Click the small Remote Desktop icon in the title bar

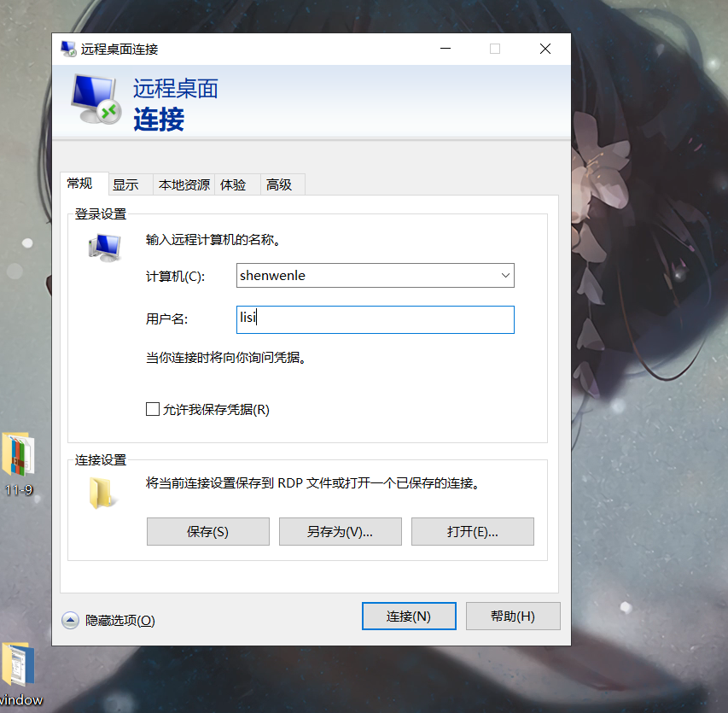click(x=68, y=49)
